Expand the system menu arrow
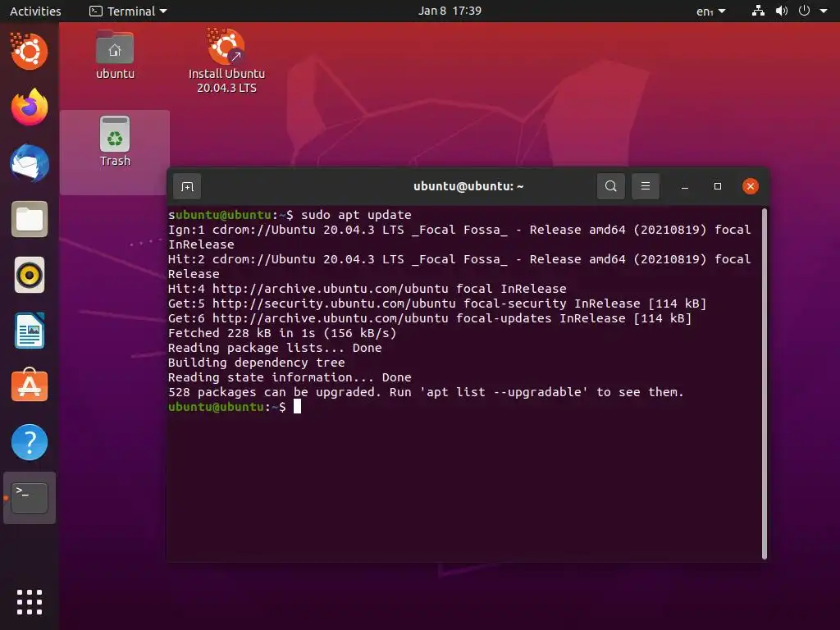Screen dimensions: 840x630 (x=824, y=11)
